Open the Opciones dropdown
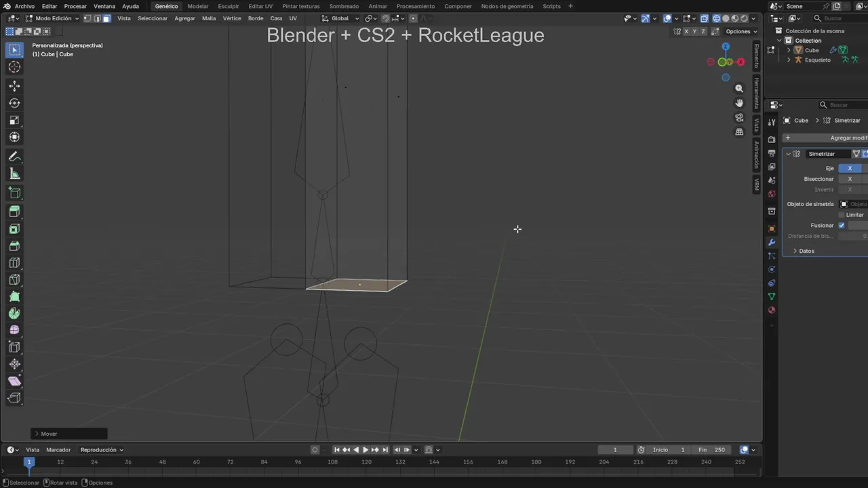 click(741, 31)
